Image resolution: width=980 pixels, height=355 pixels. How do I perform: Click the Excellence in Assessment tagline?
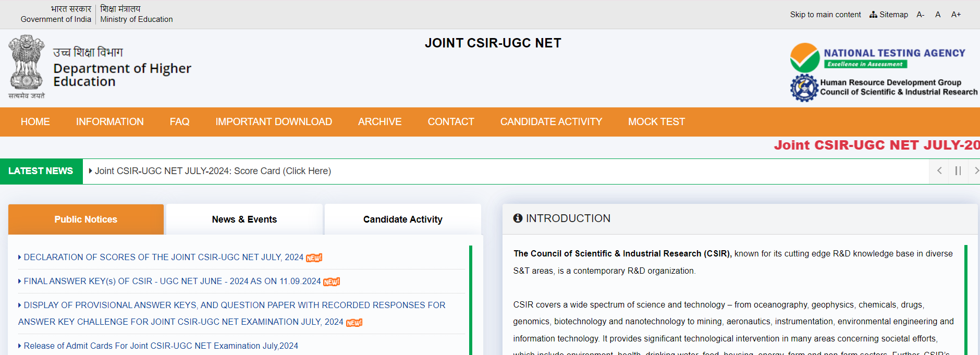click(x=865, y=64)
